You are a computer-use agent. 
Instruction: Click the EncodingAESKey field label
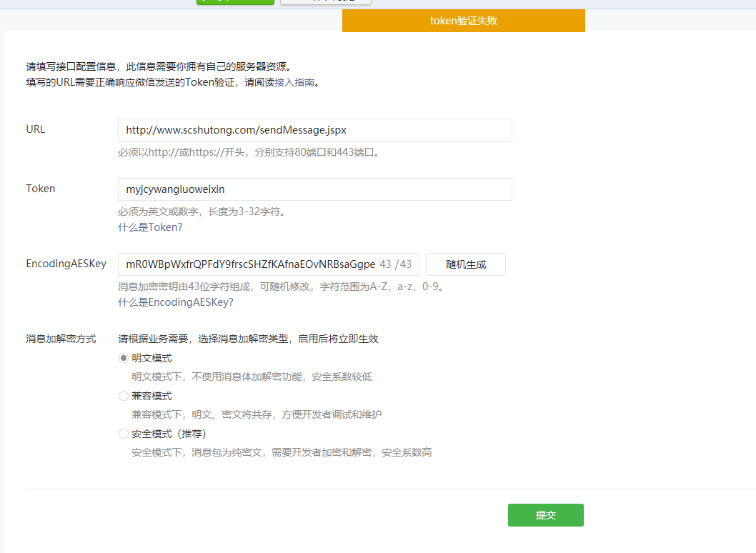coord(66,264)
